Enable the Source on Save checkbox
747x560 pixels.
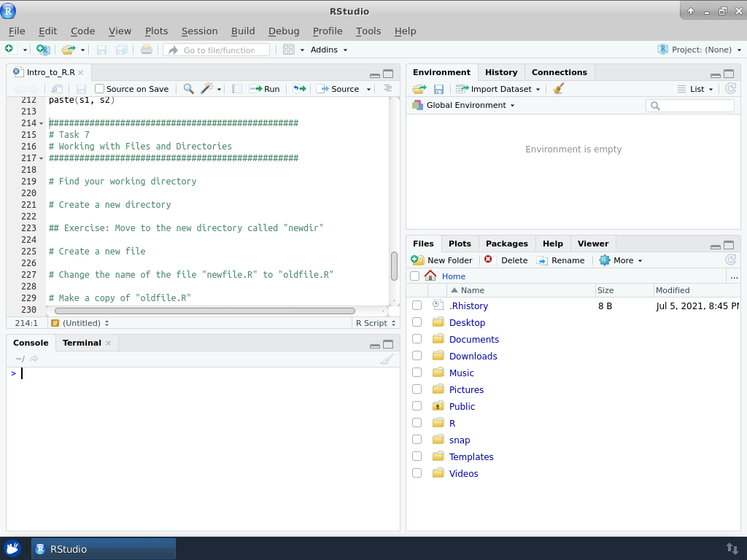point(100,89)
